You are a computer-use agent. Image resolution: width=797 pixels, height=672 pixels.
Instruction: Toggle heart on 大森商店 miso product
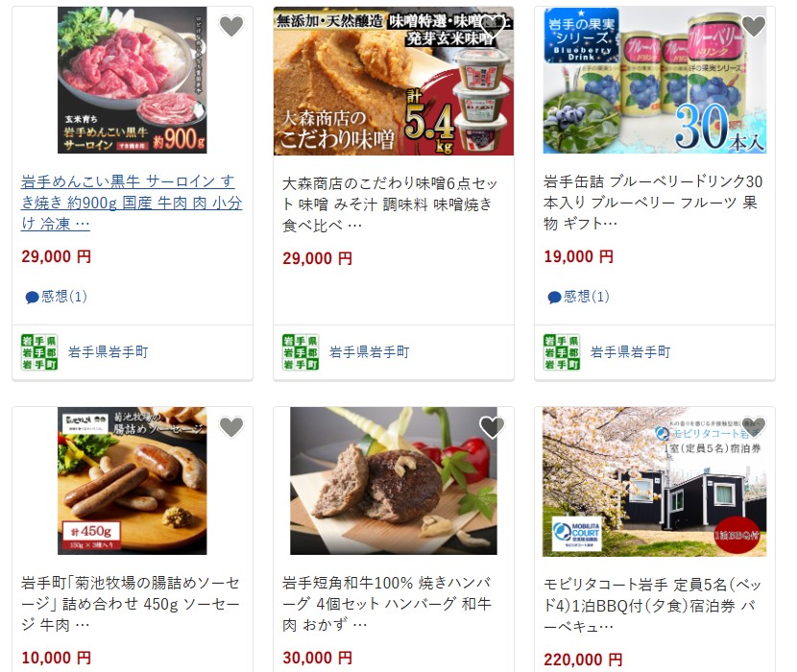tap(492, 27)
